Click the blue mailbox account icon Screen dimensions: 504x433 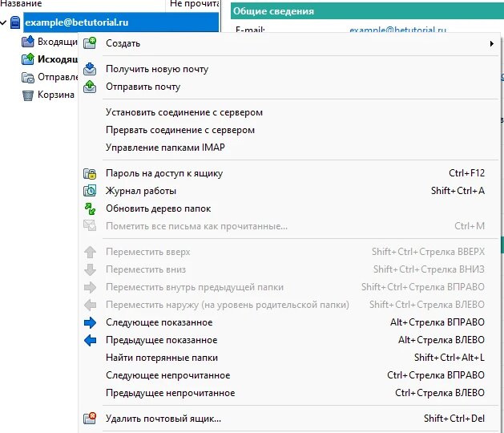pyautogui.click(x=15, y=22)
